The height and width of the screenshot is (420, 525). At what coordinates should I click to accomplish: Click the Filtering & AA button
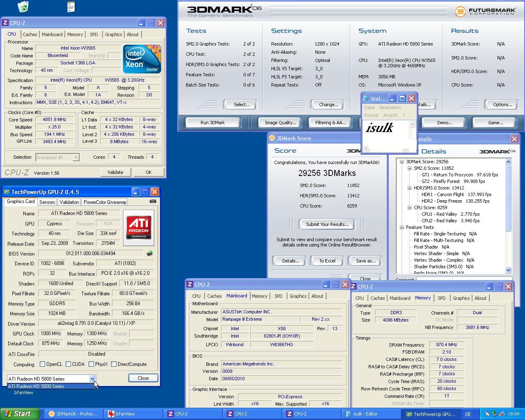pos(331,123)
